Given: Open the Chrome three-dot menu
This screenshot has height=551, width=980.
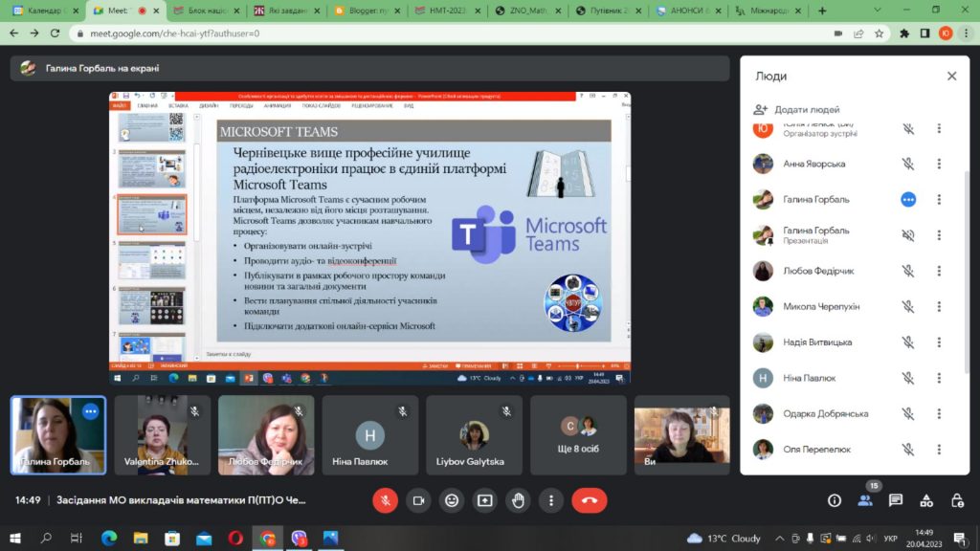Looking at the screenshot, I should click(x=967, y=33).
